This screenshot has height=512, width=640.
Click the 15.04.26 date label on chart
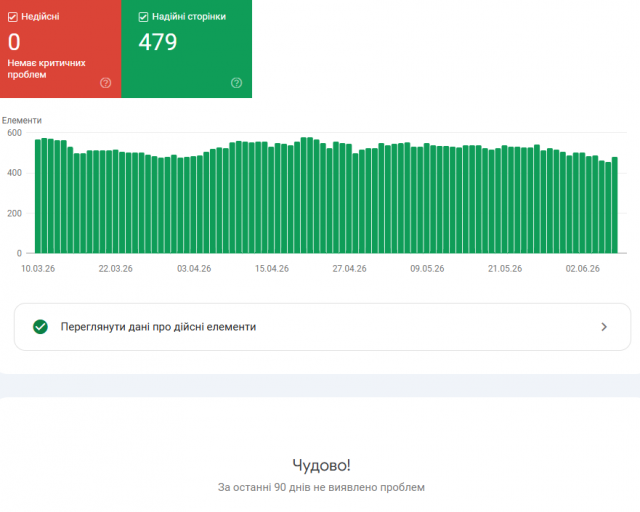[272, 269]
